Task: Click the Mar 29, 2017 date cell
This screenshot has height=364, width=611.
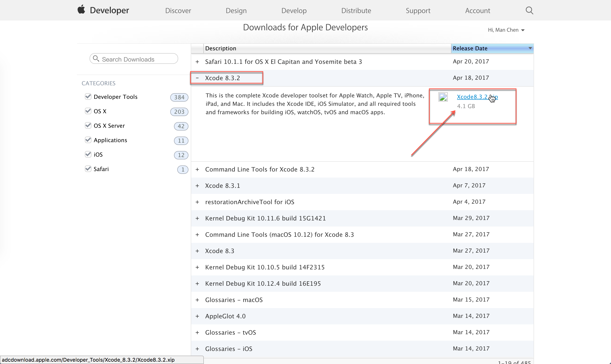Action: coord(471,218)
